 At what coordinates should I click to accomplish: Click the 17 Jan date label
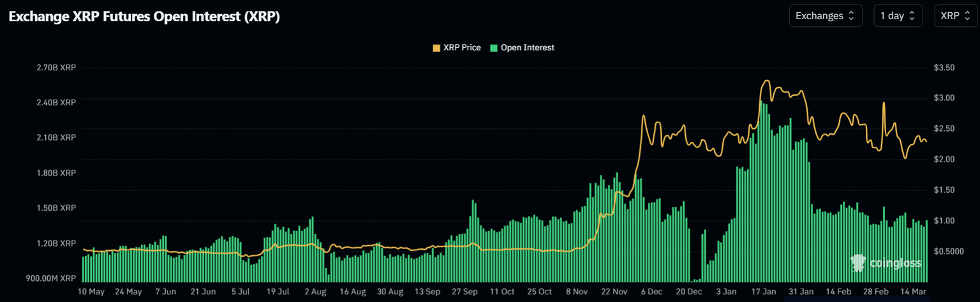[x=763, y=291]
